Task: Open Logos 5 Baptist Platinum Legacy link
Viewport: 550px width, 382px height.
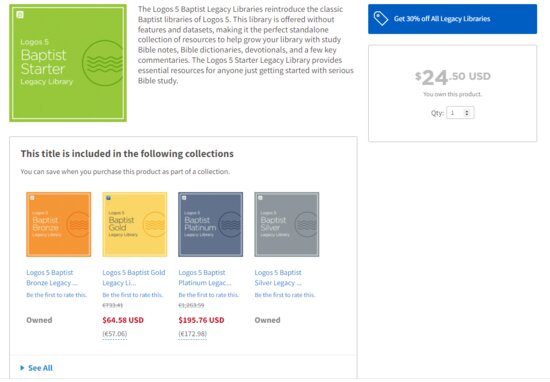Action: pos(205,277)
